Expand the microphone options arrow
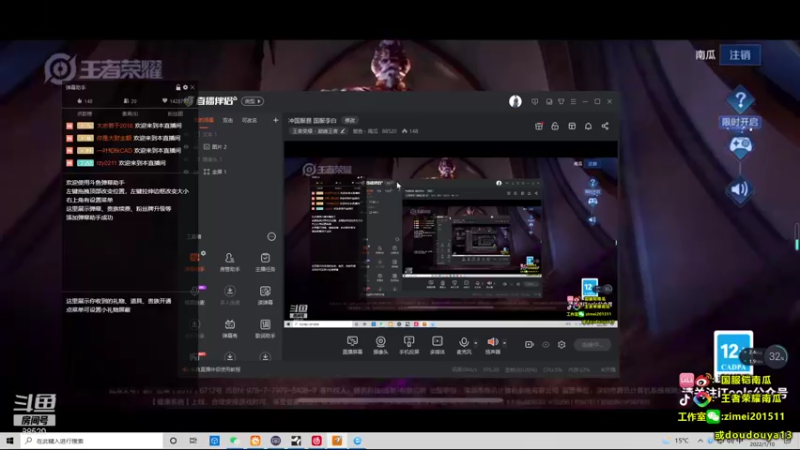800x450 pixels. [476, 343]
